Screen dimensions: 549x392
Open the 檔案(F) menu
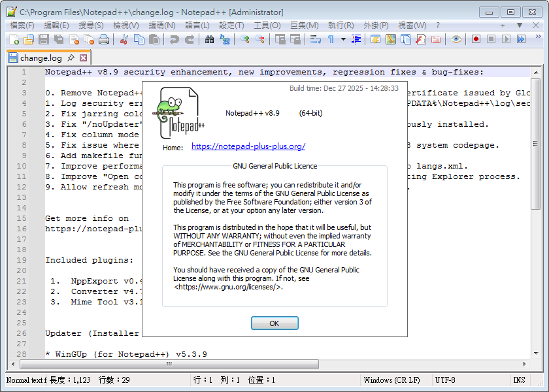[x=22, y=25]
